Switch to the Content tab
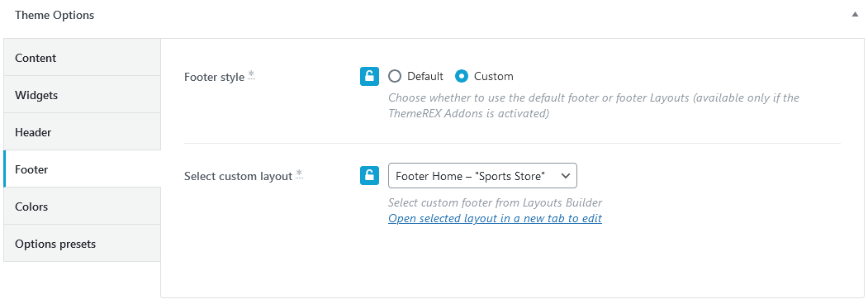The height and width of the screenshot is (304, 868). tap(82, 58)
